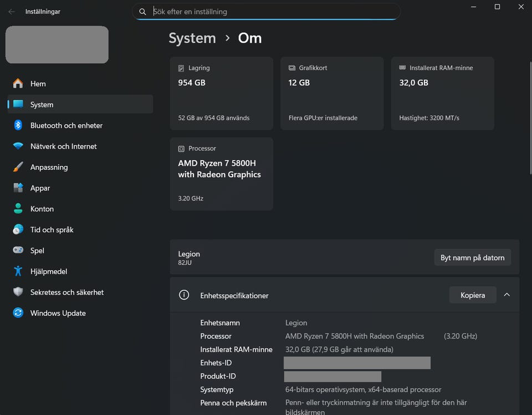Screen dimensions: 532x415
Task: Click the Anpassning paintbrush icon
Action: click(x=18, y=167)
